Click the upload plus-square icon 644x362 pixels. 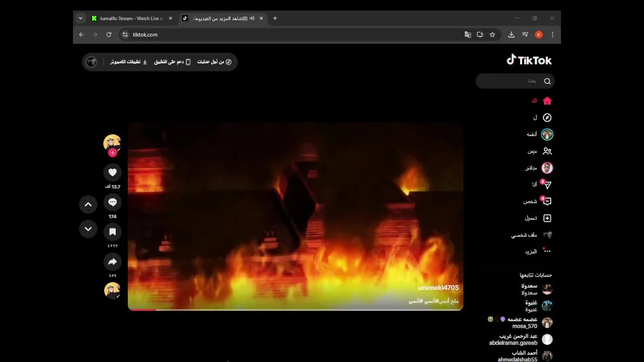click(x=547, y=218)
